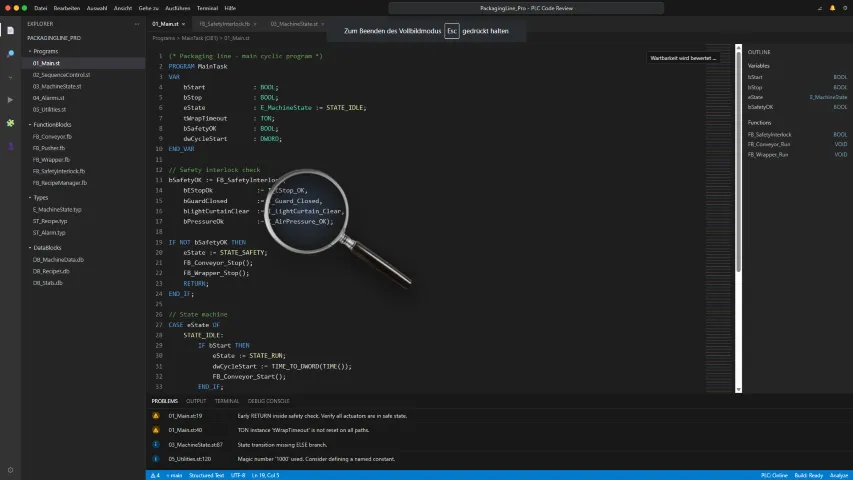Switch to the 03_MachineState.st tab
The image size is (853, 480).
tap(294, 24)
